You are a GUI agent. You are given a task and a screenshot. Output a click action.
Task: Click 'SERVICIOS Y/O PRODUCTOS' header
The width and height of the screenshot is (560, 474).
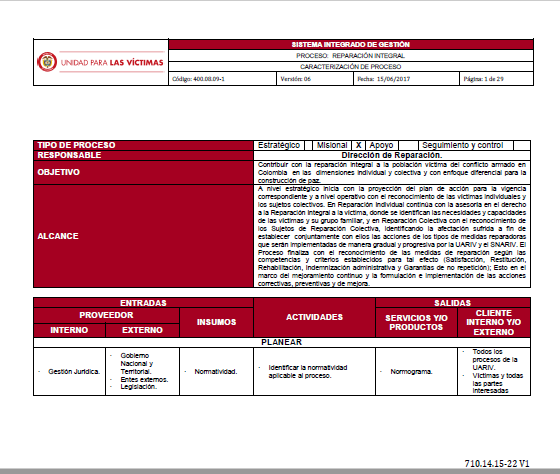[x=416, y=323]
